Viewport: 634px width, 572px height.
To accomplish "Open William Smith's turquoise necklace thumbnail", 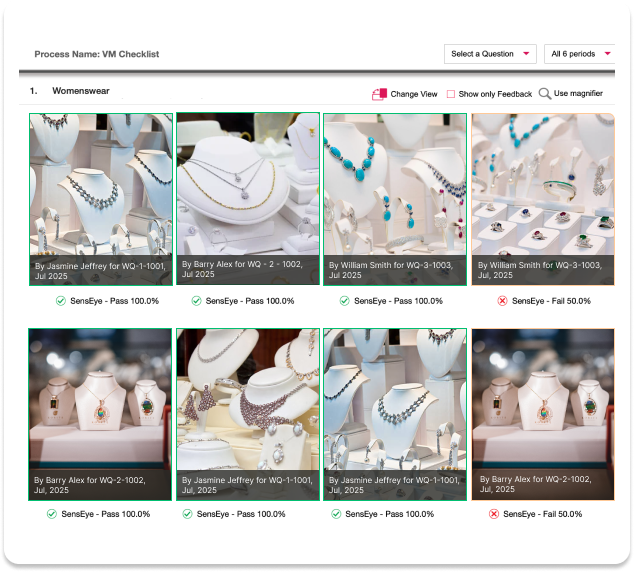I will (394, 198).
